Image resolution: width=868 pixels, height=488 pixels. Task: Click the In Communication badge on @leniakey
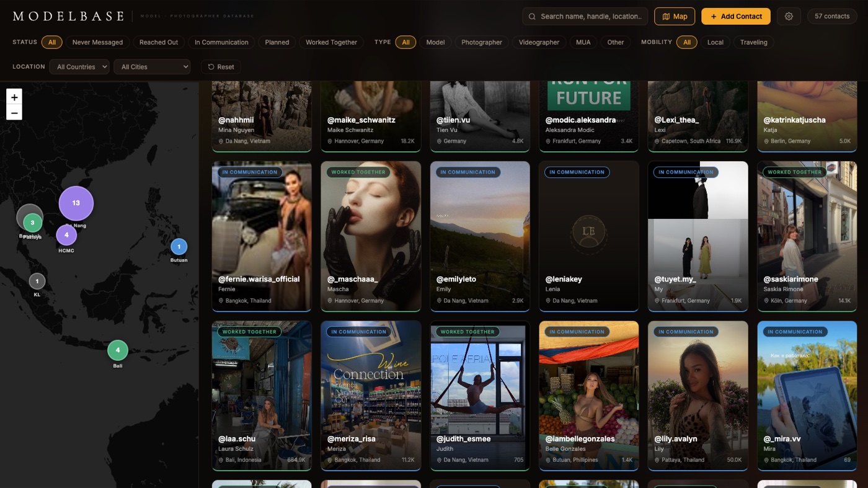pyautogui.click(x=577, y=172)
